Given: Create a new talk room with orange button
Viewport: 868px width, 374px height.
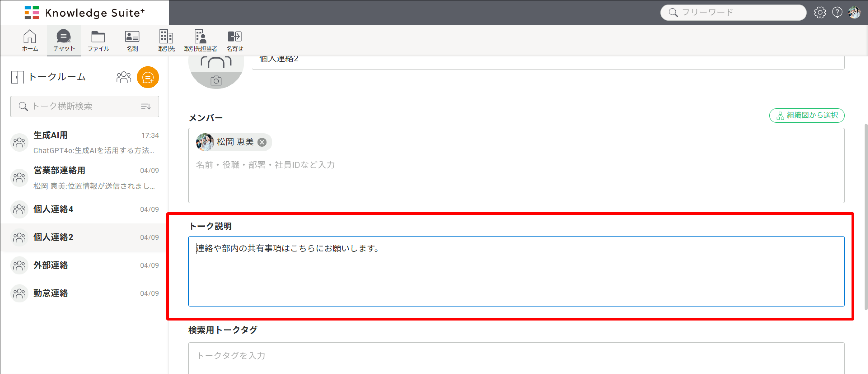Looking at the screenshot, I should 147,77.
